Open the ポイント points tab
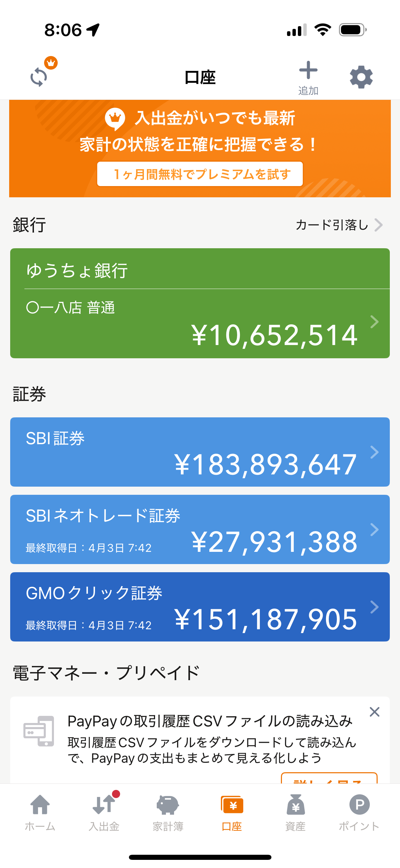This screenshot has width=400, height=868. [359, 812]
